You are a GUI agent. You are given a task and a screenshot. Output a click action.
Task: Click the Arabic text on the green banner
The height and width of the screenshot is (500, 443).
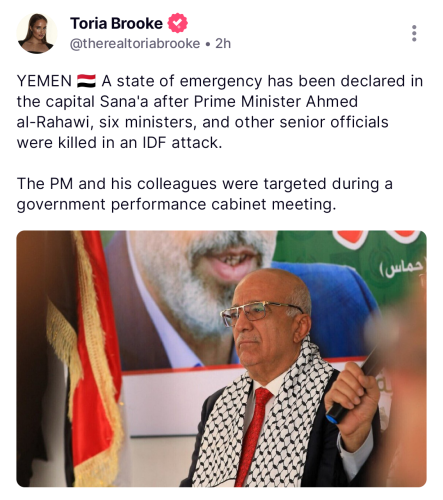click(402, 268)
